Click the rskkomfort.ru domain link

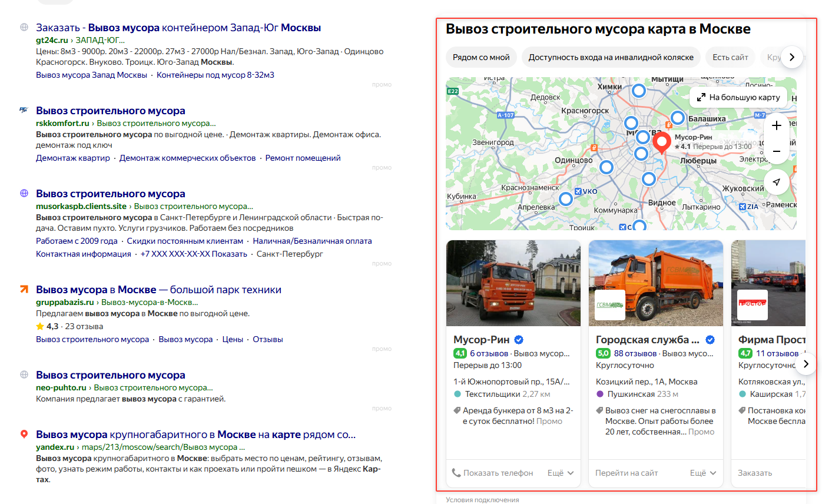click(x=62, y=123)
